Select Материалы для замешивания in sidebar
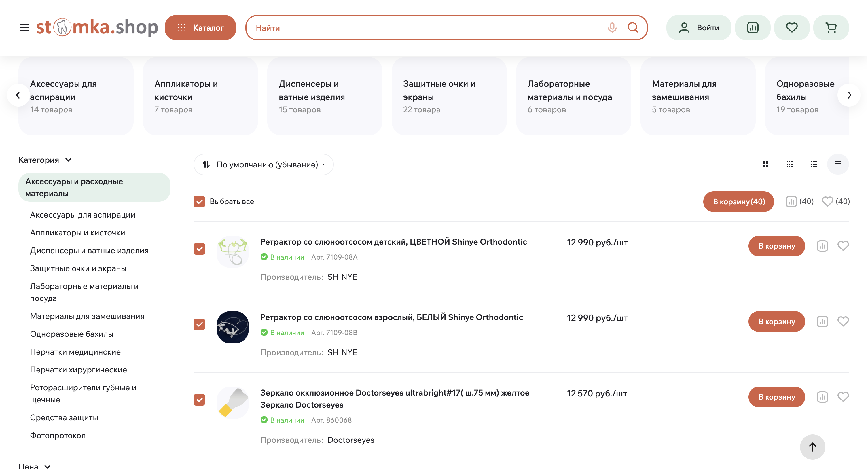Image resolution: width=868 pixels, height=469 pixels. [x=87, y=316]
